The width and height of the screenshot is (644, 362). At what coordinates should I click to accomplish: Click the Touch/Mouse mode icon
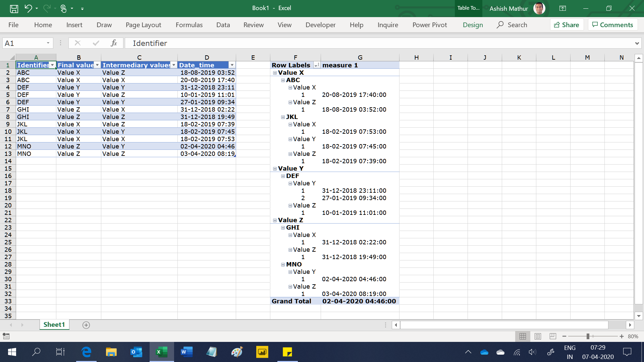point(63,8)
